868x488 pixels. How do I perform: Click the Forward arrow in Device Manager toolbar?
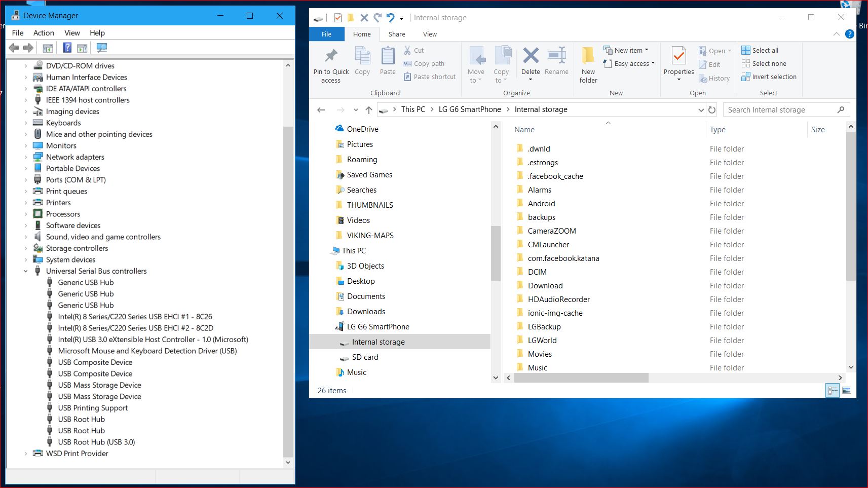coord(28,48)
